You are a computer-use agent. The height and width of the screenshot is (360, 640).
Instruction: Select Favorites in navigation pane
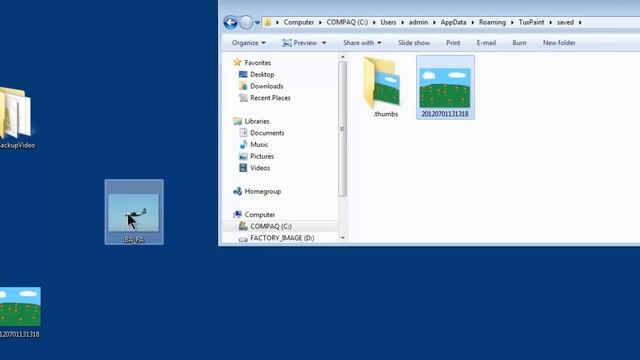(x=258, y=63)
